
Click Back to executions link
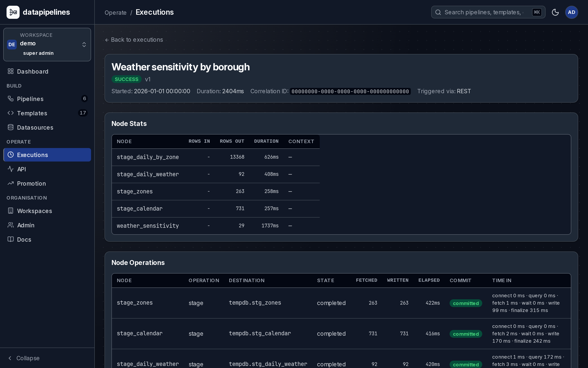point(134,40)
